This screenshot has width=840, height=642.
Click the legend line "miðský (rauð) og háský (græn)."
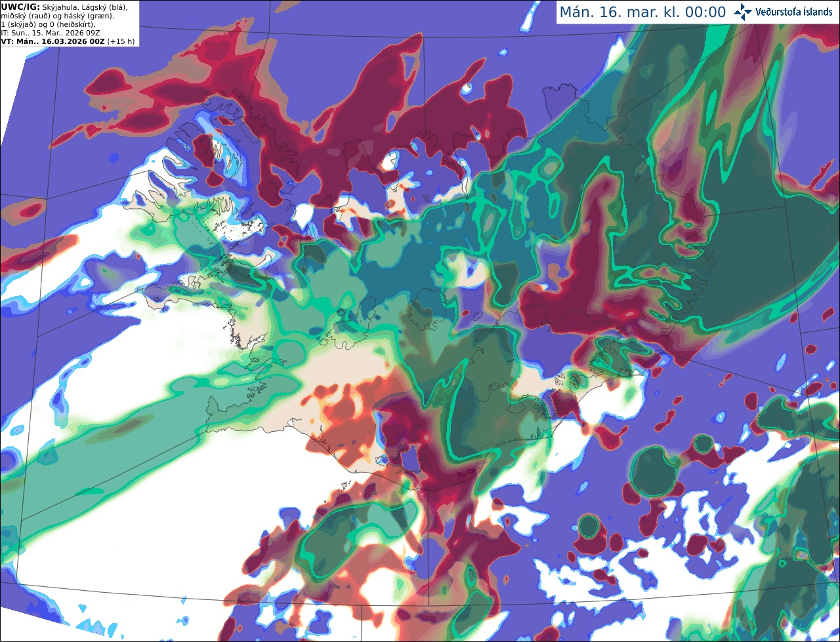pyautogui.click(x=57, y=16)
